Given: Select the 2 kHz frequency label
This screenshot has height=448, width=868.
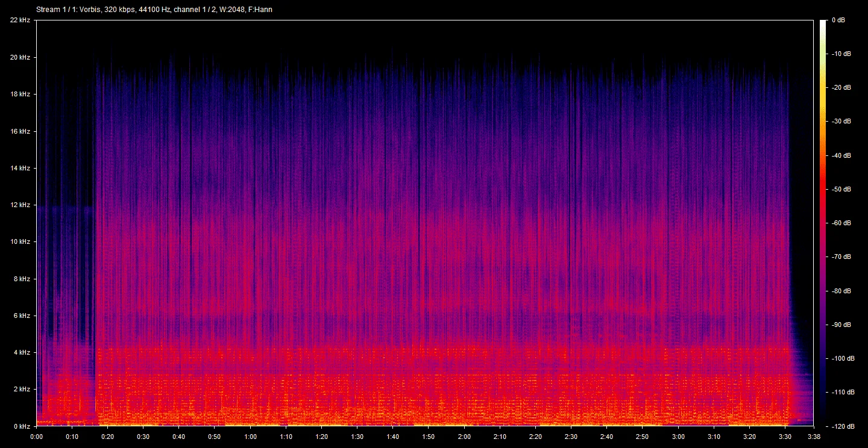Looking at the screenshot, I should [x=22, y=389].
